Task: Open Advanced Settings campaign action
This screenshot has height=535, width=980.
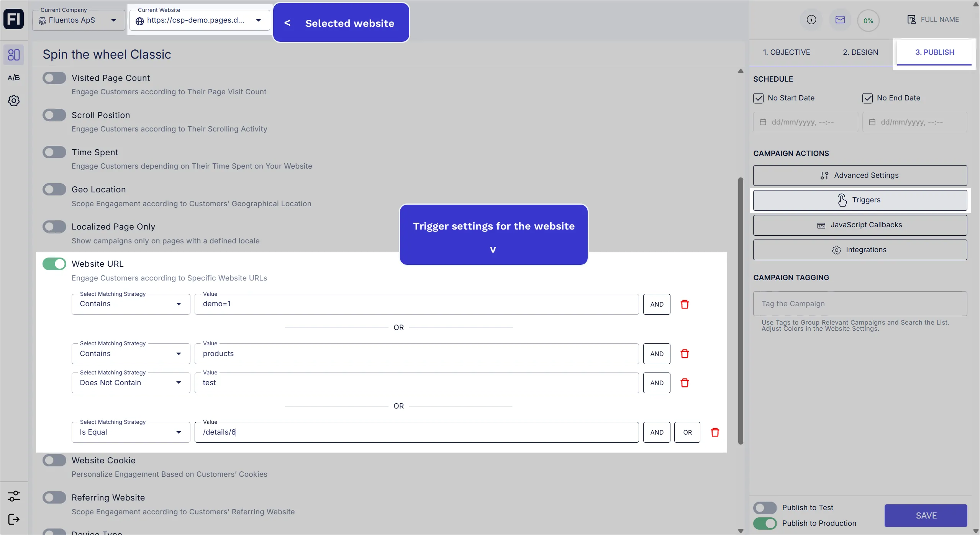Action: click(860, 176)
